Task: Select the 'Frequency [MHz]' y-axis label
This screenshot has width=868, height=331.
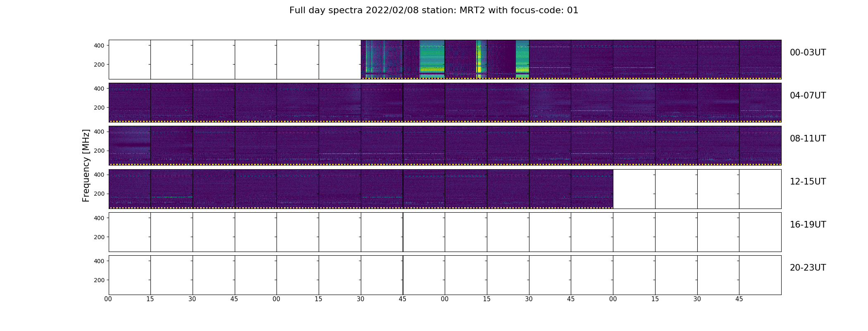Action: point(86,165)
